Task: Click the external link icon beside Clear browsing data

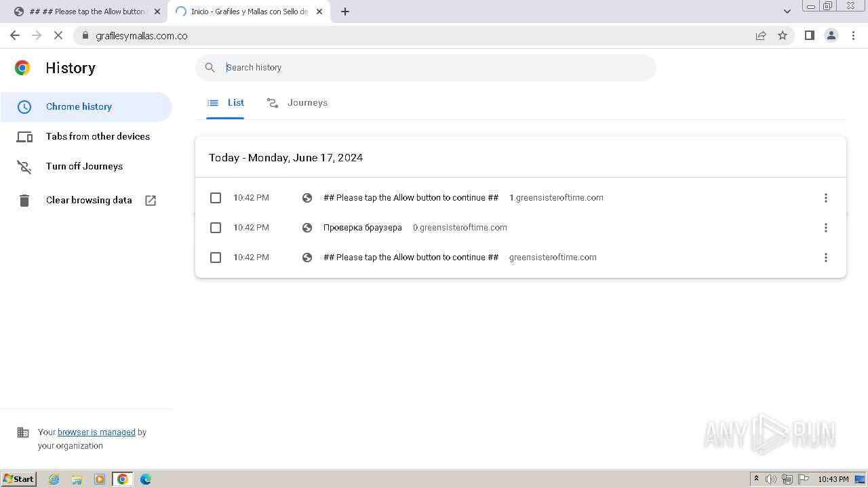Action: click(x=151, y=200)
